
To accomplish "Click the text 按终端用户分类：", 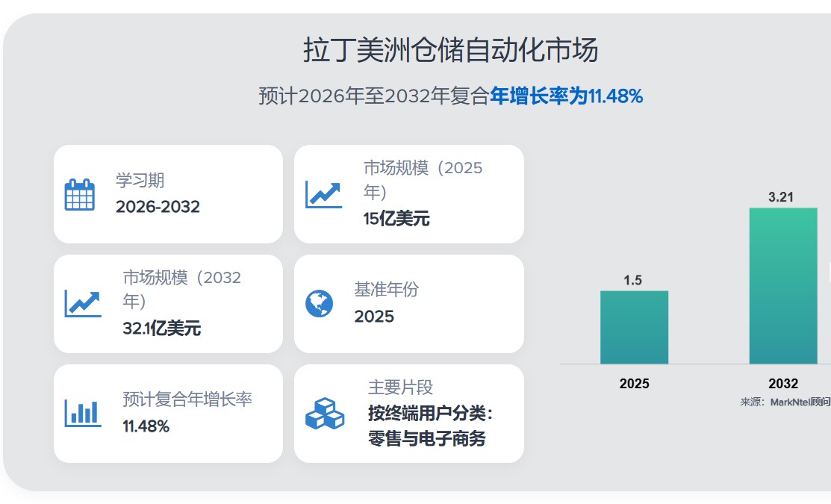I will tap(430, 413).
